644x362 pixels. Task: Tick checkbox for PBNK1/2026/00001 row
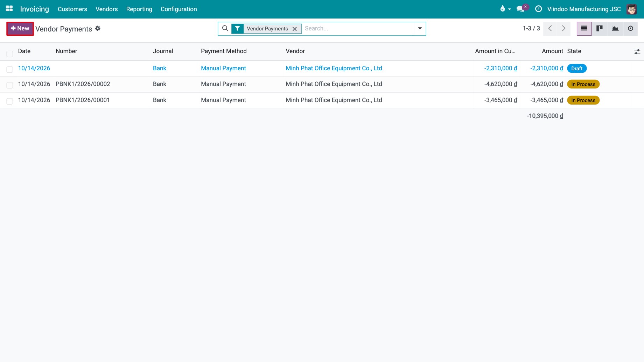click(x=10, y=101)
